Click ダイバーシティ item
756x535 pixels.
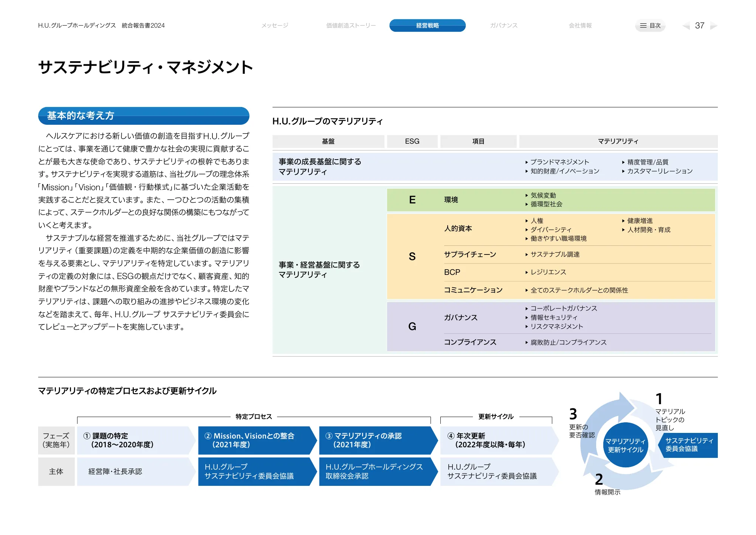point(548,230)
